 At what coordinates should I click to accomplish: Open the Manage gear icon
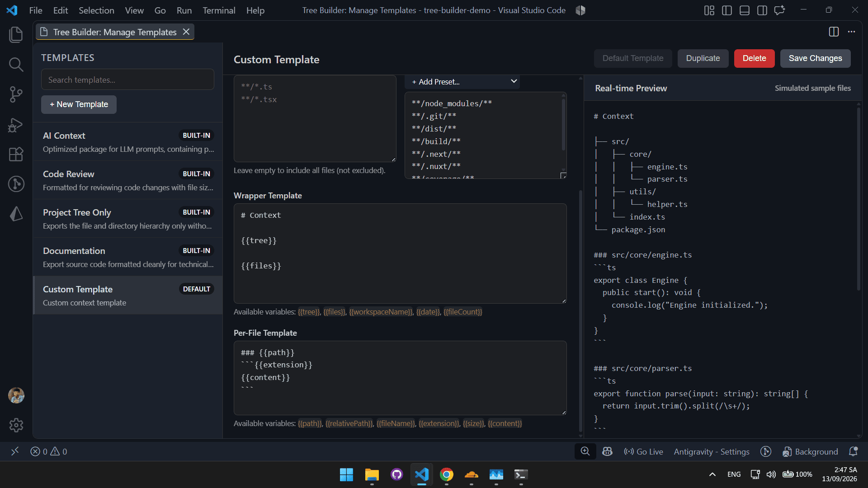[x=16, y=425]
